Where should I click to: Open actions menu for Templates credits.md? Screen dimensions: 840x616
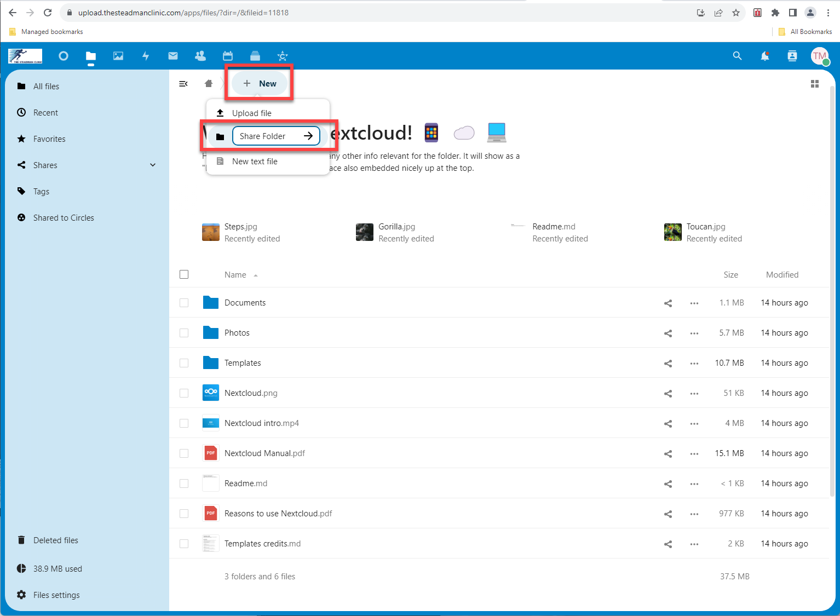coord(694,544)
